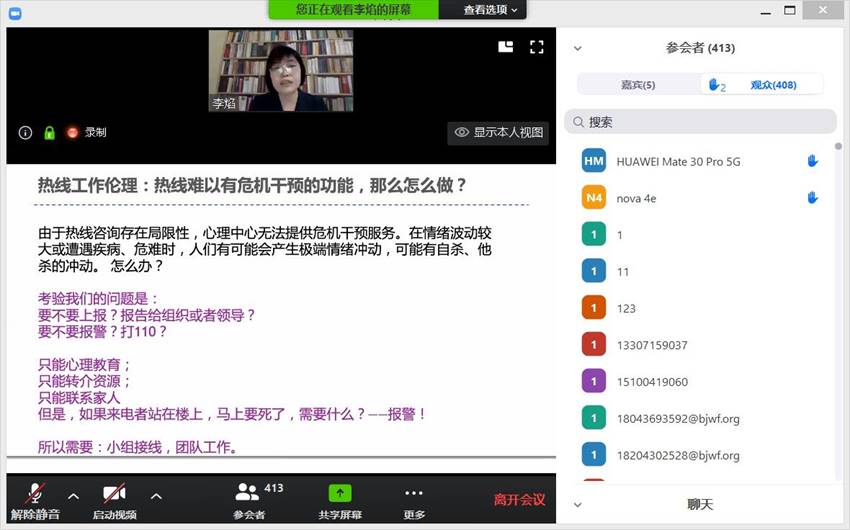
Task: Click the 参会者 (413) panel title
Action: pyautogui.click(x=700, y=48)
